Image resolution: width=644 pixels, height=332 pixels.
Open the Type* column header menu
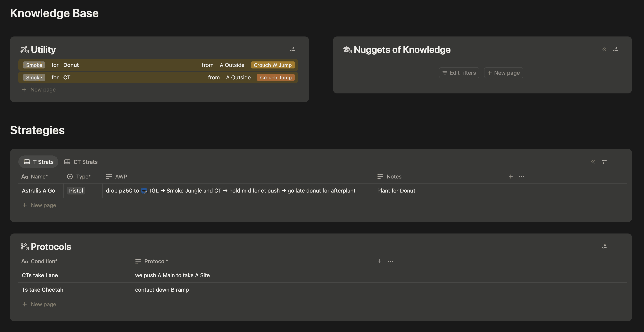(x=79, y=177)
